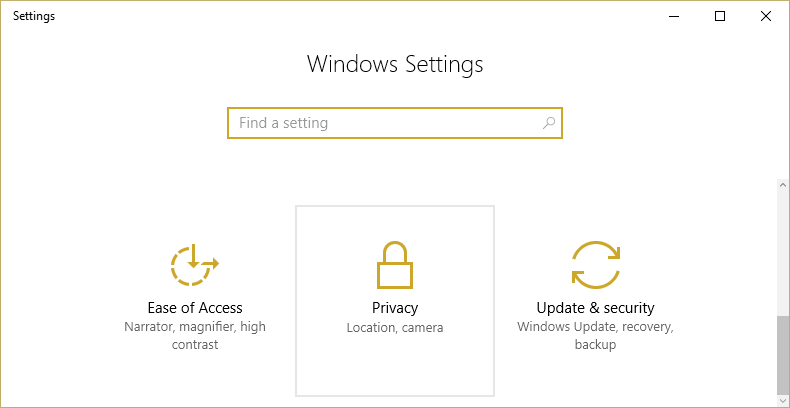Viewport: 790px width, 408px height.
Task: Open Update & security by its title
Action: 595,308
